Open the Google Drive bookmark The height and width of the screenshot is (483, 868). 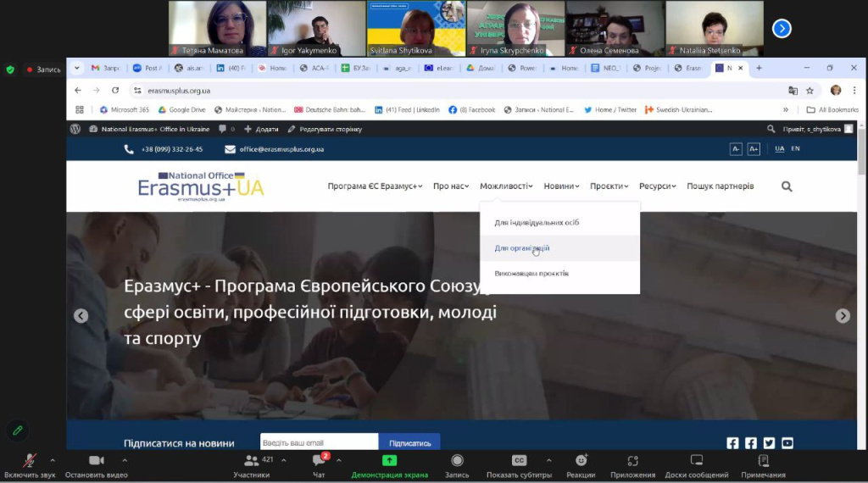point(181,109)
